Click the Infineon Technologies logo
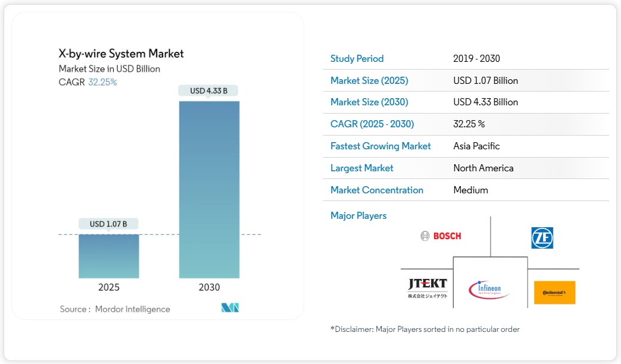Screen dimensions: 621x364 click(489, 289)
